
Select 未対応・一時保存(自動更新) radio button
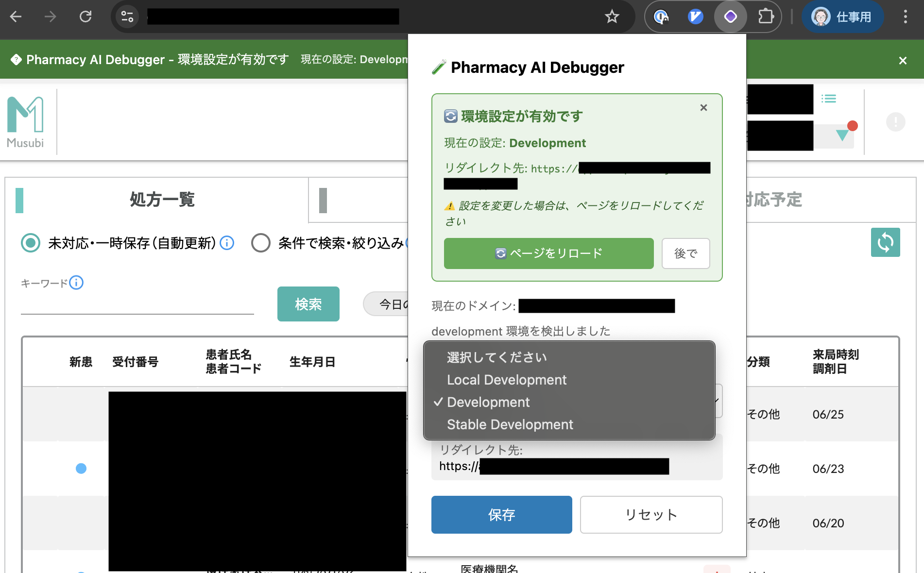(x=31, y=243)
